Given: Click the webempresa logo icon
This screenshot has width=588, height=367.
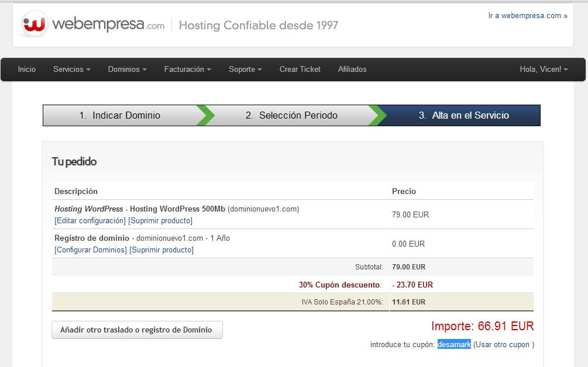Looking at the screenshot, I should pos(35,25).
